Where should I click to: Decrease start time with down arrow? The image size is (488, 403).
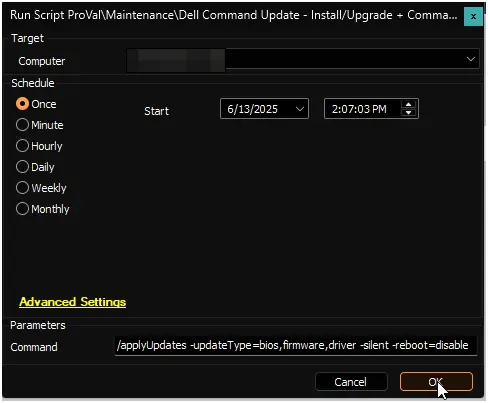408,113
